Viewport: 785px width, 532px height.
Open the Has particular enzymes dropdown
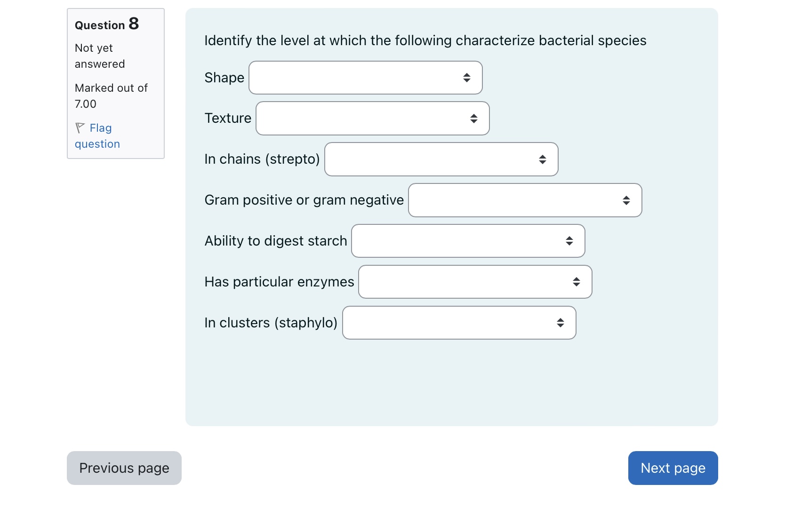(x=475, y=282)
